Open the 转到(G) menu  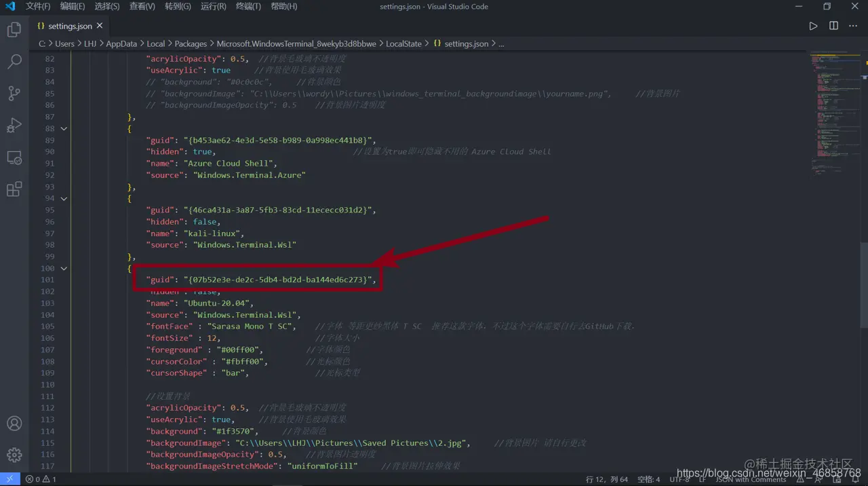click(178, 6)
